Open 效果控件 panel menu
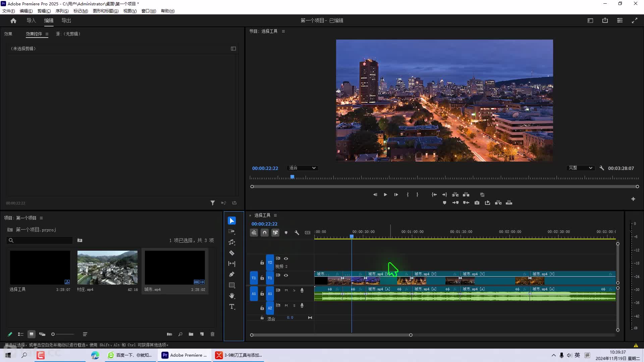This screenshot has width=644, height=362. (47, 34)
